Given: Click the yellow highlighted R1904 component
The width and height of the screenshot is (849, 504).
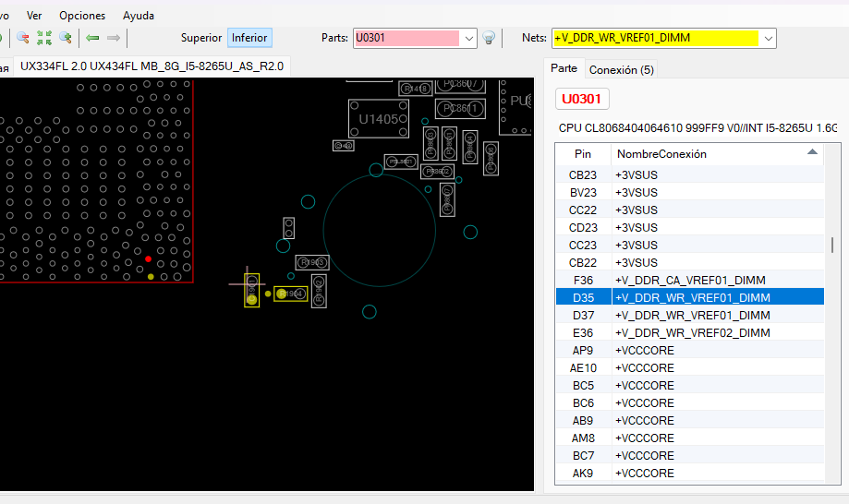Looking at the screenshot, I should click(x=290, y=294).
